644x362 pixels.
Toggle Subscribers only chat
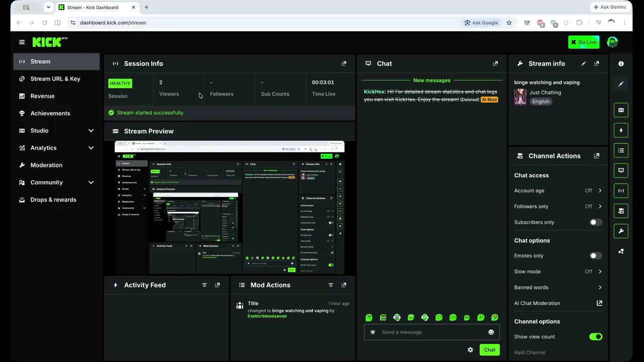click(x=596, y=222)
